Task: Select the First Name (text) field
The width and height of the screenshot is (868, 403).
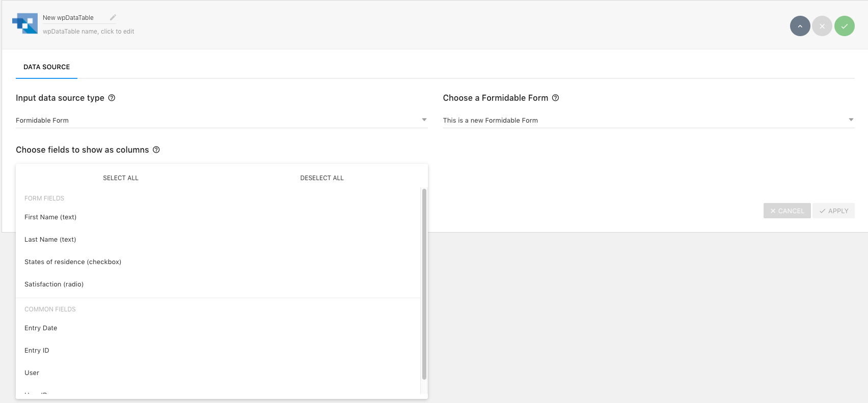Action: click(x=50, y=217)
